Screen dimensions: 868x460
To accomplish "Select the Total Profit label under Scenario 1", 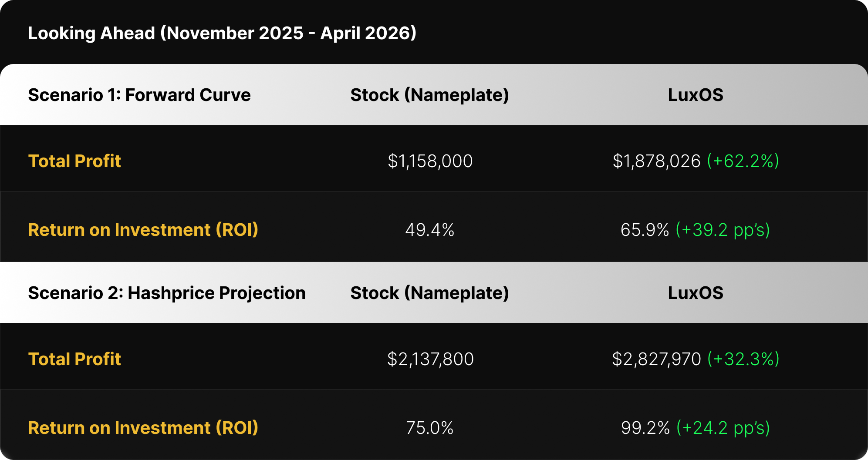I will click(x=74, y=161).
